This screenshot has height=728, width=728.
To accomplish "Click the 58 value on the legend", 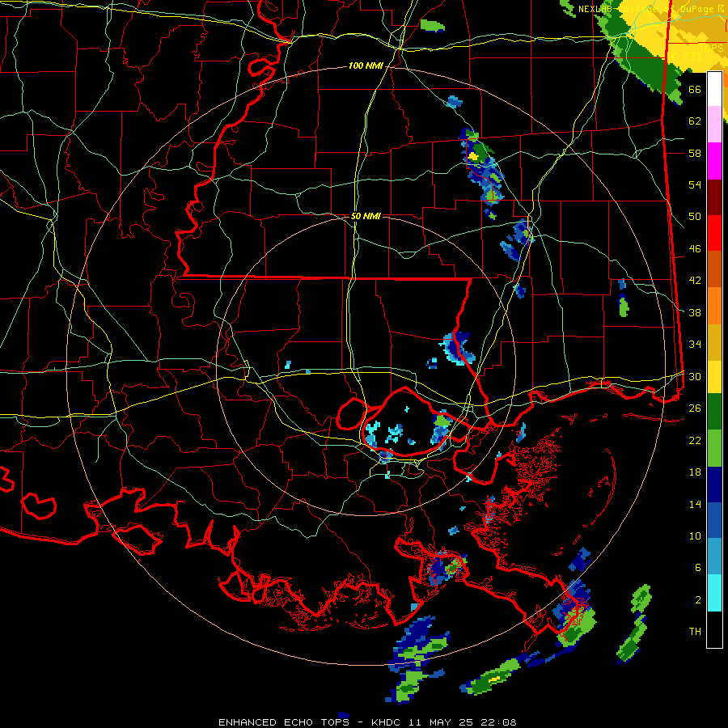I will 695,153.
